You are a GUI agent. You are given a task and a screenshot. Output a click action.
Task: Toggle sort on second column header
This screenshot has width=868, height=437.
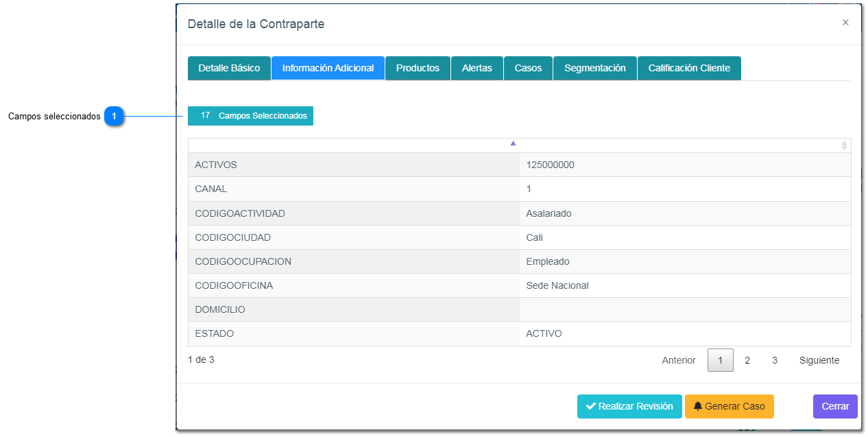[844, 145]
